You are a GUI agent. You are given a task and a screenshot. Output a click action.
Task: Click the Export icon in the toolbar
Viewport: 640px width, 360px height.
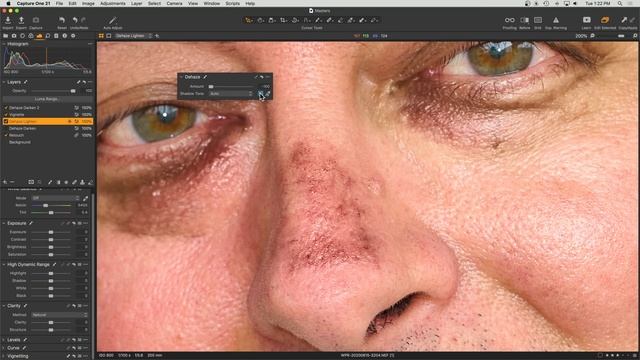(x=21, y=20)
